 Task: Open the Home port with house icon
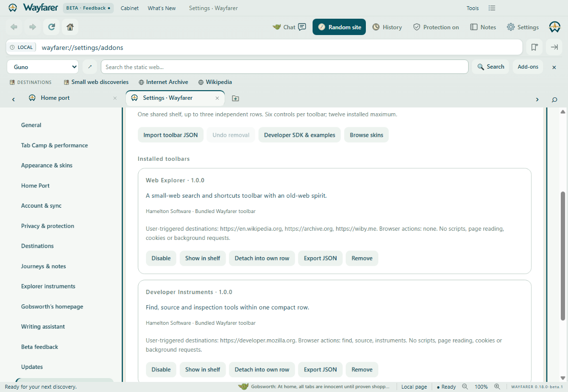click(x=70, y=27)
